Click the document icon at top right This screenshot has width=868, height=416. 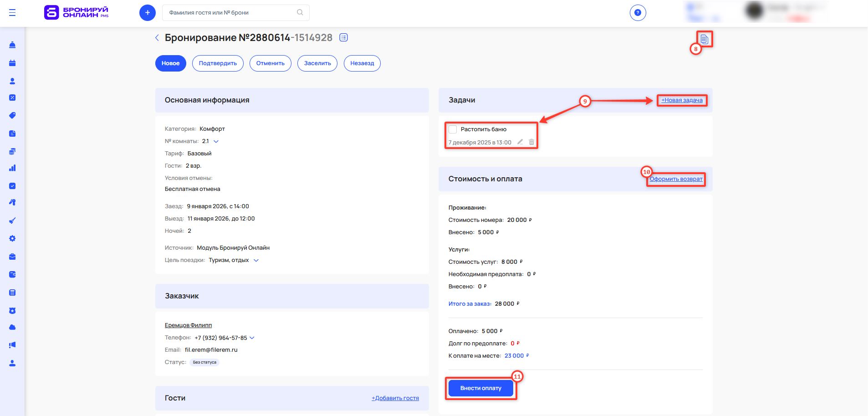pyautogui.click(x=704, y=39)
